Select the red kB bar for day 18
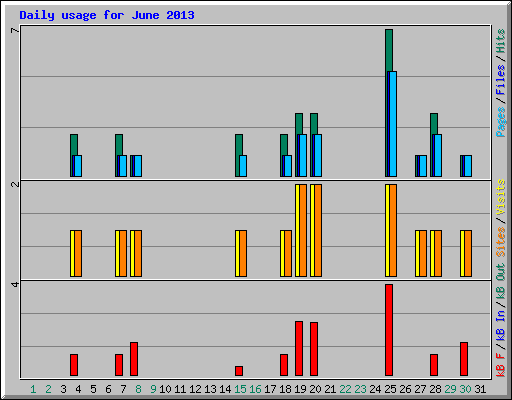 284,365
